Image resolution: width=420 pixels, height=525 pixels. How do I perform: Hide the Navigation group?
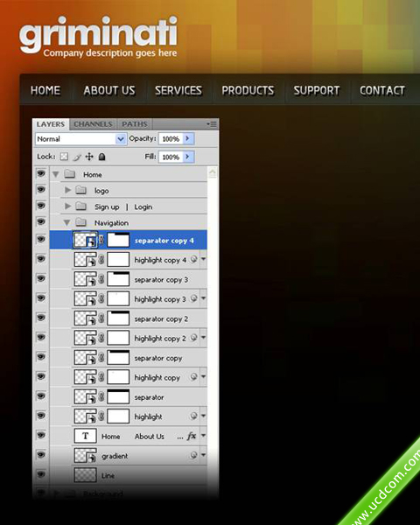[41, 221]
